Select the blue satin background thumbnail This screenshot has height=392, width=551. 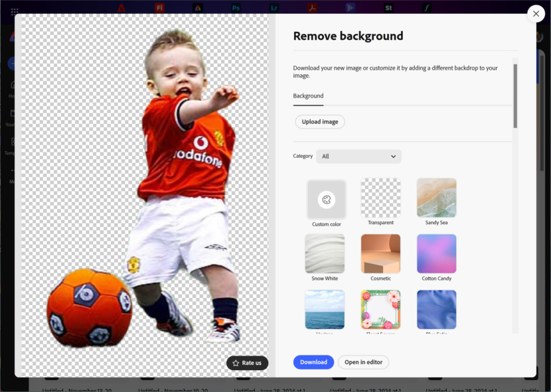pos(436,310)
